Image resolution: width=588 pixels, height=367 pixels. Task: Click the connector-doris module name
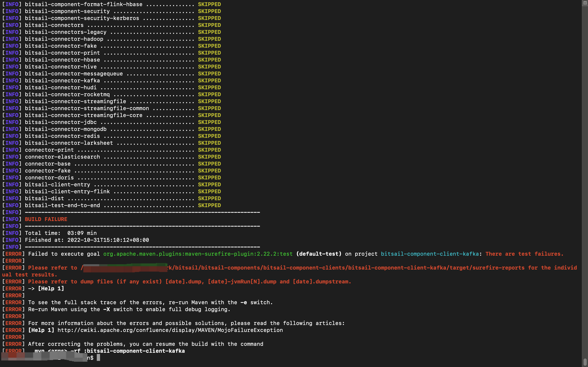coord(49,178)
